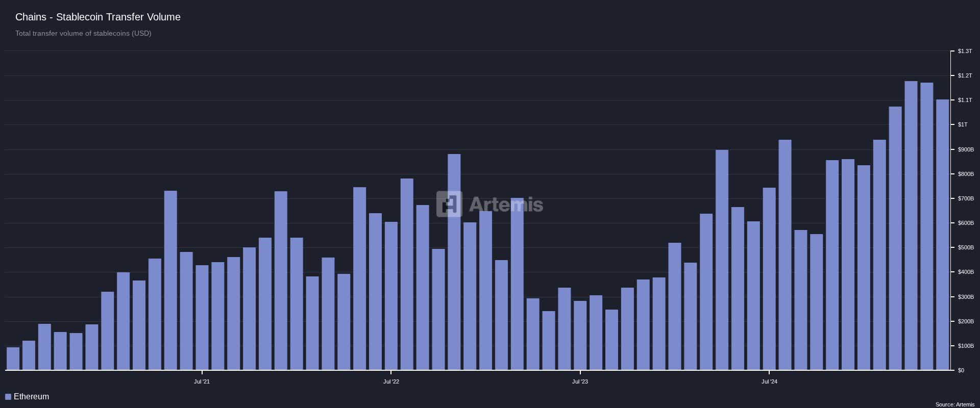Click the Jul '21 x-axis label
This screenshot has height=408, width=980.
pyautogui.click(x=202, y=381)
